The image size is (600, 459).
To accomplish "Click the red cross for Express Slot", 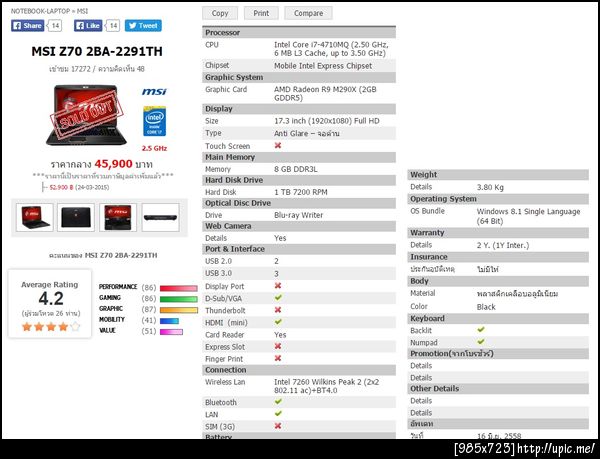I will tap(278, 346).
